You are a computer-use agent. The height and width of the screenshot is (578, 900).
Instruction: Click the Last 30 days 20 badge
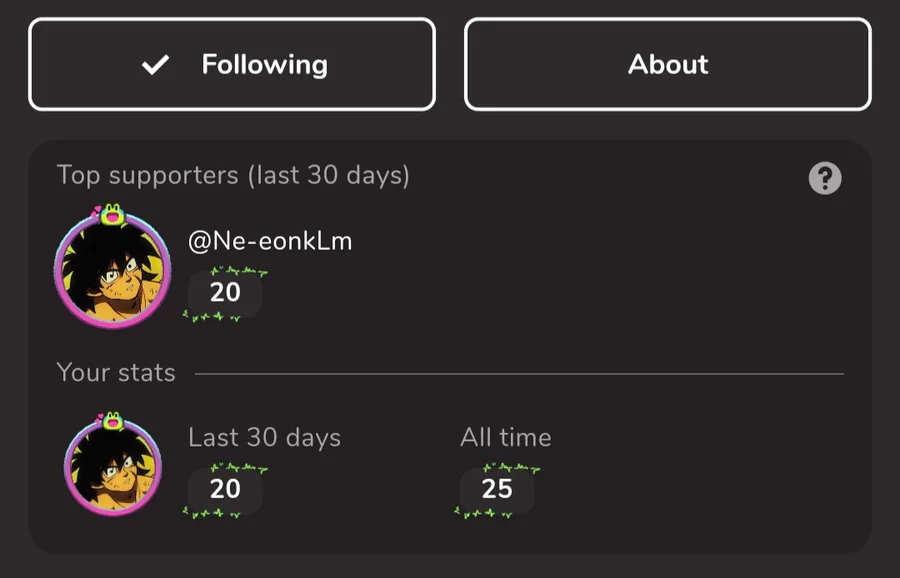point(225,488)
